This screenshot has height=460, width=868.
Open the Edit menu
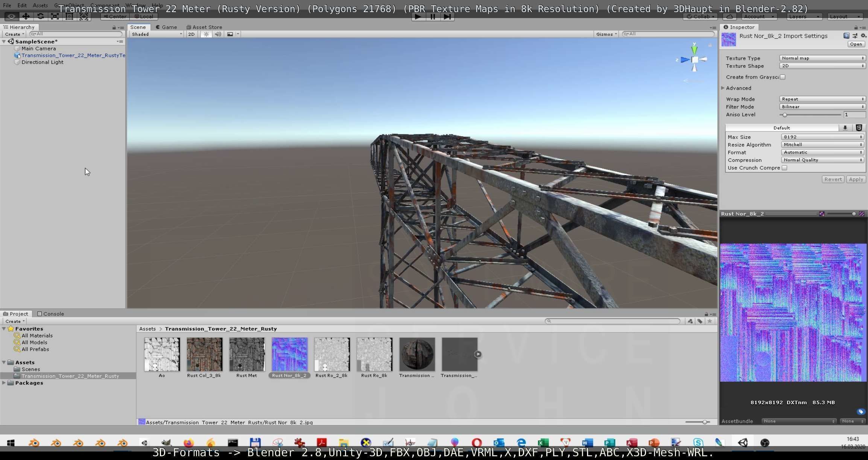coord(22,6)
